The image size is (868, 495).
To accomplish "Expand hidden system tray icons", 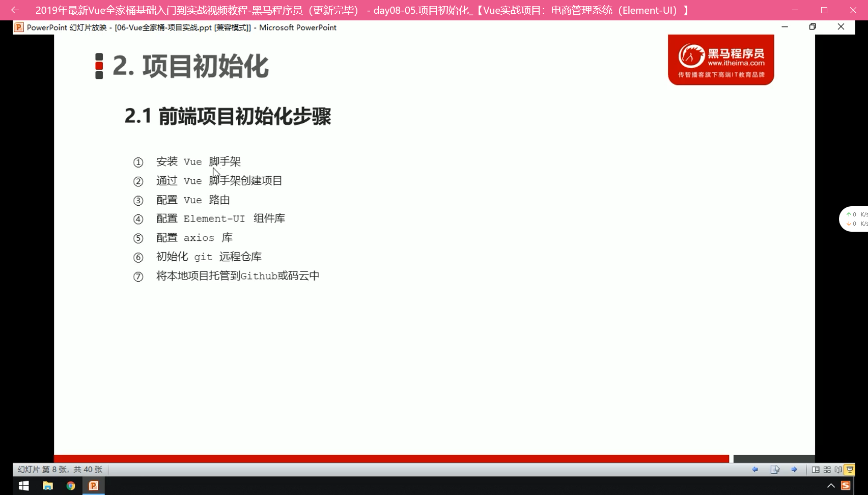I will (831, 486).
